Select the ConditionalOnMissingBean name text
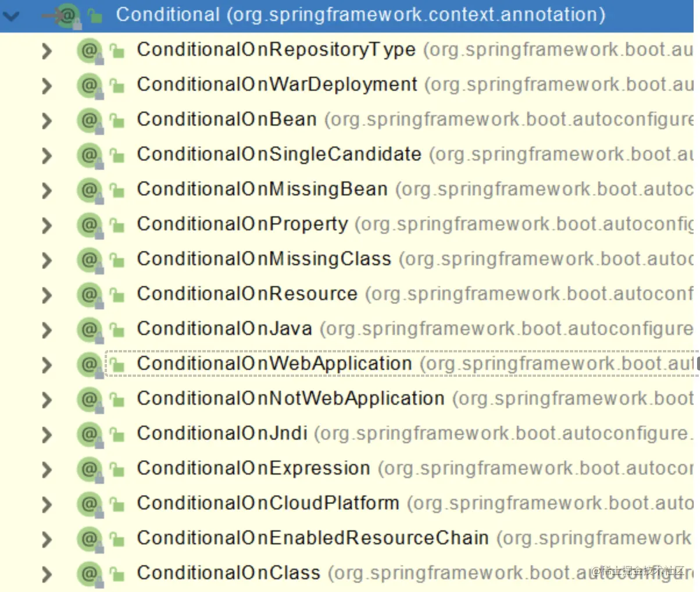Screen dimensions: 700x592 [262, 190]
